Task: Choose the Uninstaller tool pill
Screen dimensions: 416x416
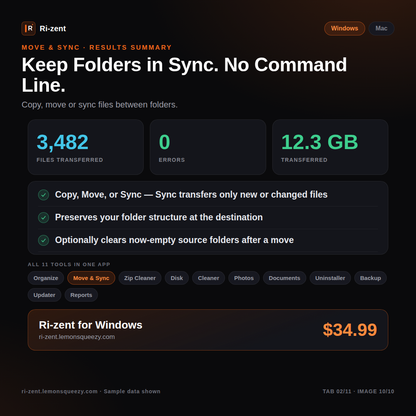Action: (x=330, y=278)
